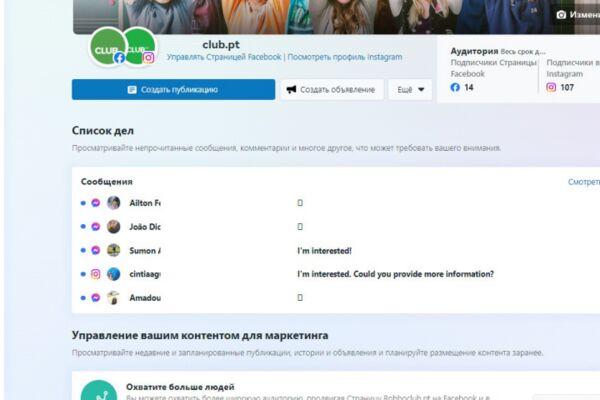
Task: Click the Instagram profile avatar with Instagram badge
Action: coord(140,47)
